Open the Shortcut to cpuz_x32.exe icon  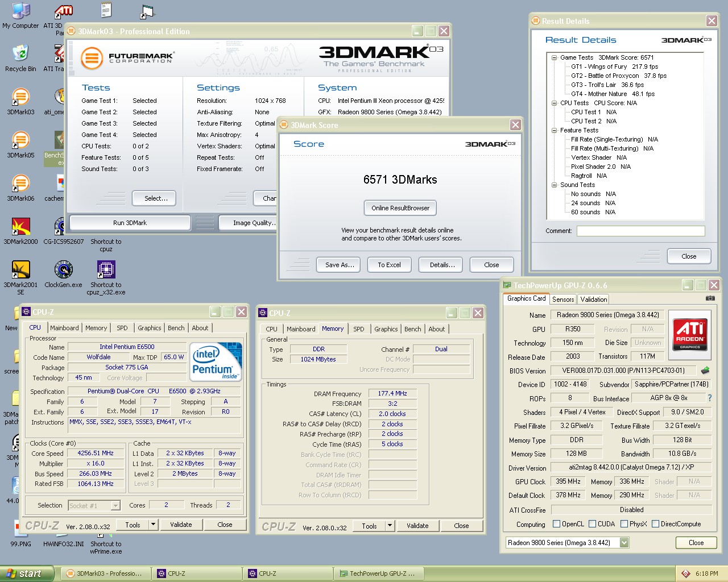(x=106, y=277)
